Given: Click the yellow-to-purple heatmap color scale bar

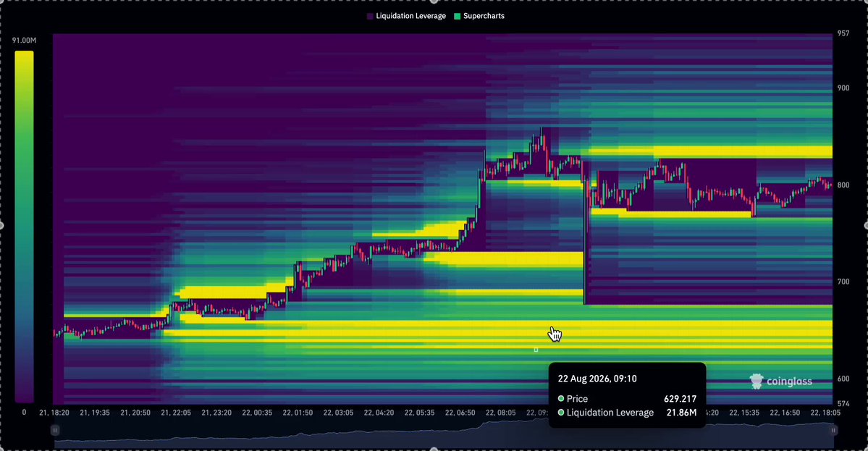Looking at the screenshot, I should point(25,227).
